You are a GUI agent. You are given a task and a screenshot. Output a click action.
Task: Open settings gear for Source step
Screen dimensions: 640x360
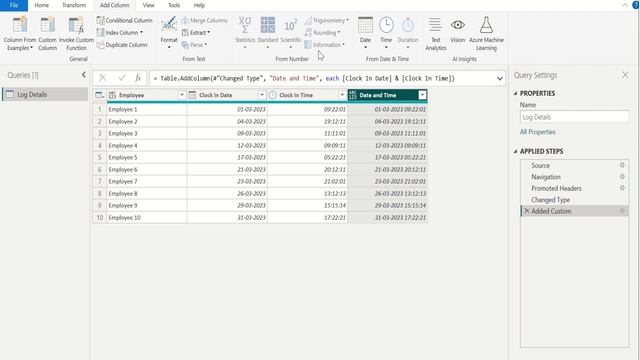point(622,165)
